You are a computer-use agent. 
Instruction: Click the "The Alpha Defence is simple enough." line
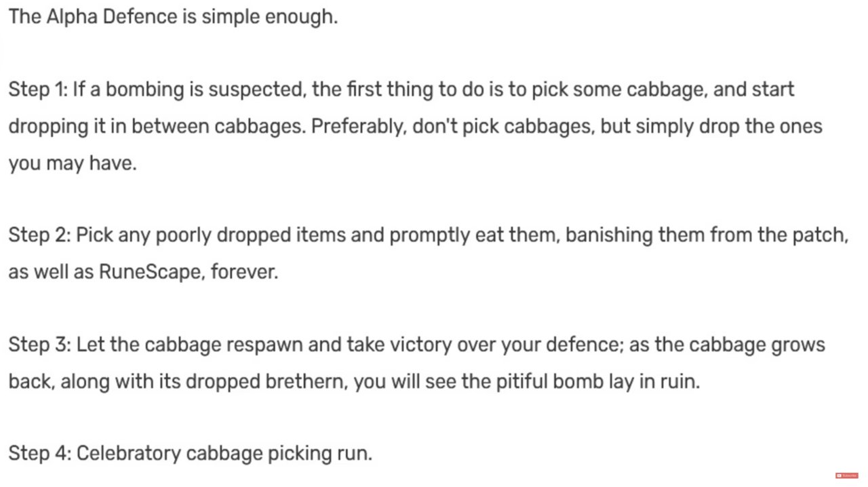tap(173, 17)
